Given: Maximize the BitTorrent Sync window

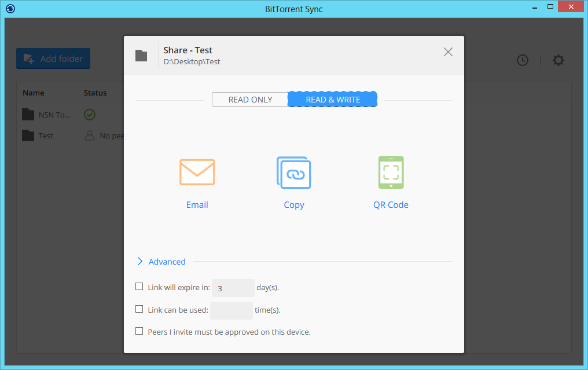Looking at the screenshot, I should pyautogui.click(x=550, y=7).
